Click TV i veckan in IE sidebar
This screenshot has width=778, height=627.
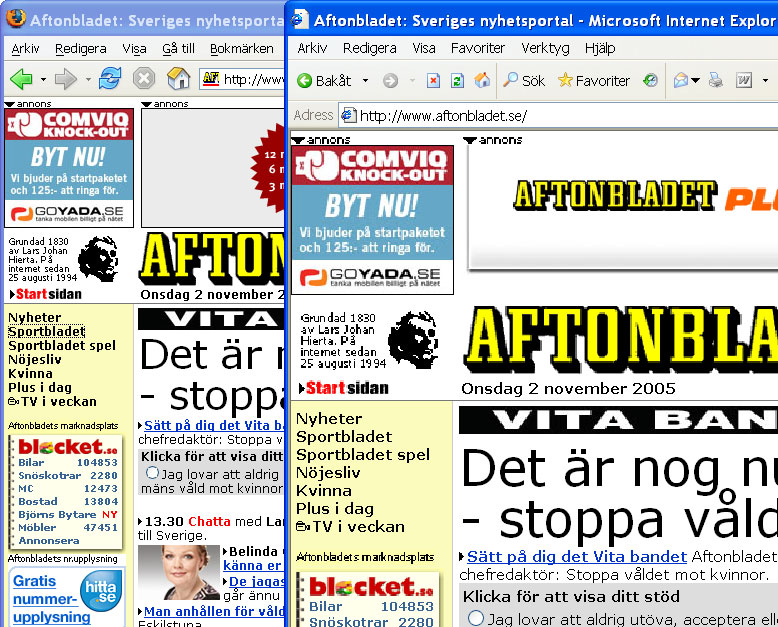[x=350, y=526]
